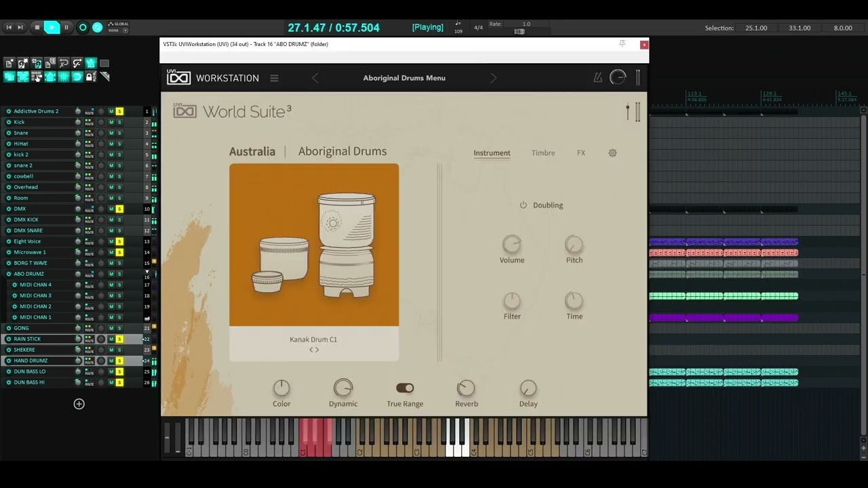Toggle the grid lines toolbar icon
This screenshot has height=488, width=868.
pyautogui.click(x=64, y=77)
